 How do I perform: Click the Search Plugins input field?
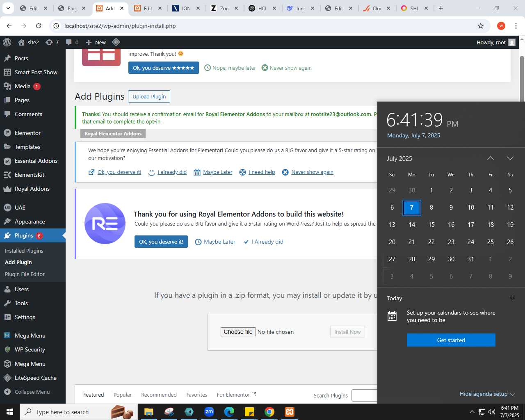(x=365, y=395)
